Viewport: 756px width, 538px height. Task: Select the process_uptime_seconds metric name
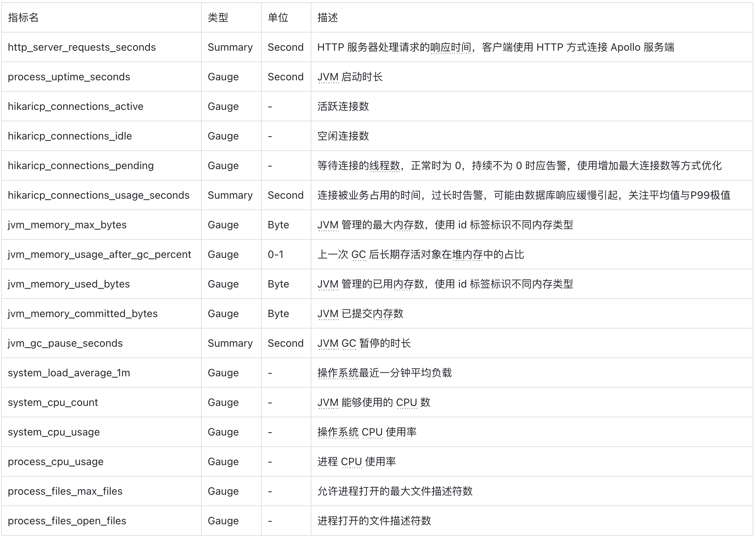[x=69, y=77]
